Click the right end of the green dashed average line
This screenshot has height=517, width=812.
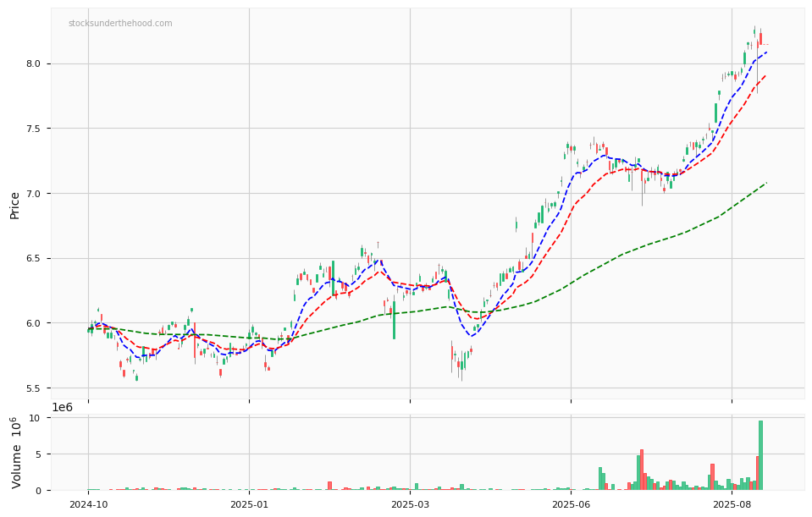tap(765, 183)
